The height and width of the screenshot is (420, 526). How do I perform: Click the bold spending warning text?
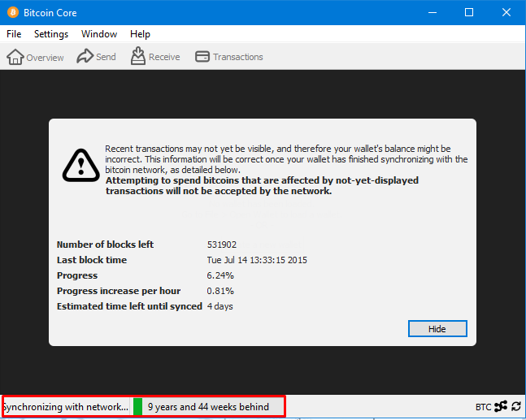tap(262, 186)
